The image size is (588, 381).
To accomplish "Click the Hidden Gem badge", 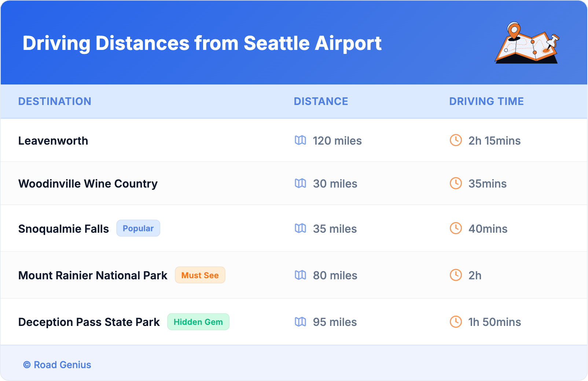I will (x=198, y=322).
